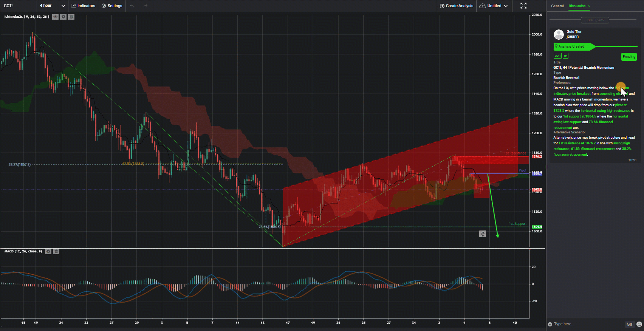Click the 78.6%(1804.5) fibonacci label
Image resolution: width=644 pixels, height=331 pixels.
point(269,227)
